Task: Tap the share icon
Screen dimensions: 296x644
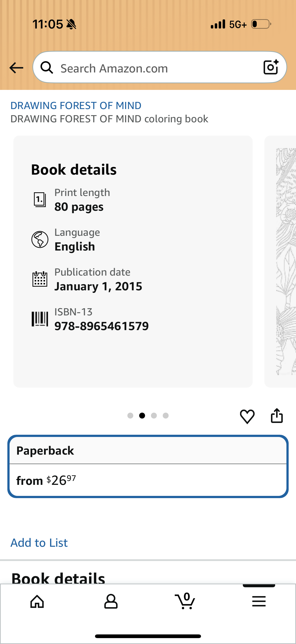Action: click(x=277, y=416)
